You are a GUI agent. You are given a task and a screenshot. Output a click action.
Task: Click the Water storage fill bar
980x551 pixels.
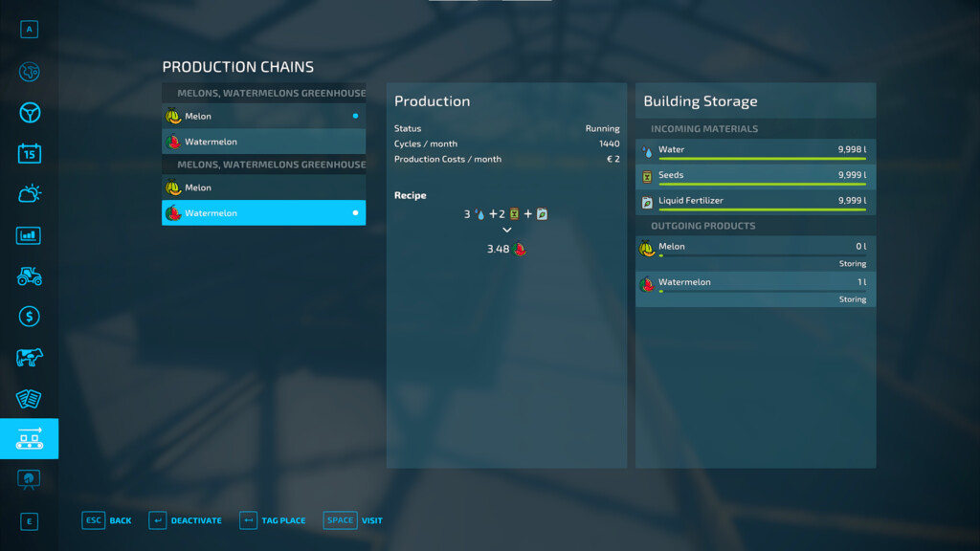(762, 159)
